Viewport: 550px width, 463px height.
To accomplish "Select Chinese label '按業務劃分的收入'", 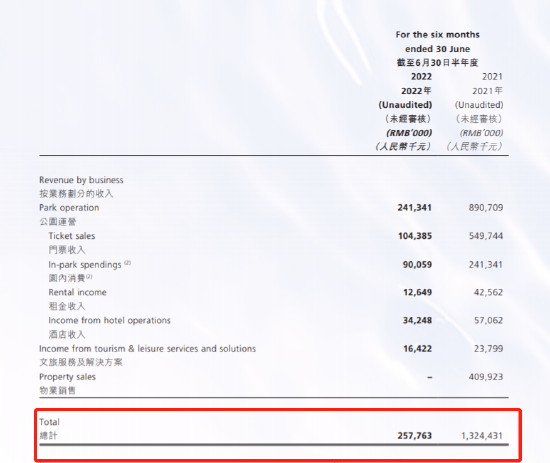I will pos(76,194).
